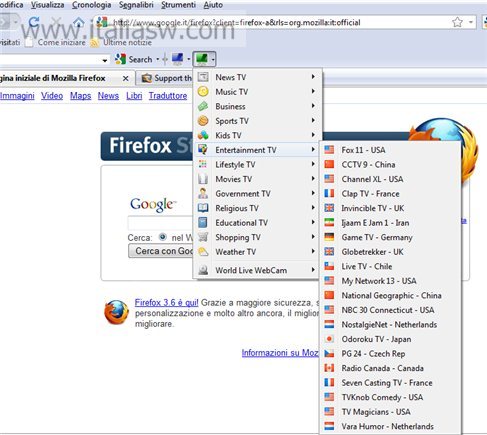This screenshot has height=435, width=487.
Task: Click the blue monitor toolbar icon
Action: [x=177, y=59]
